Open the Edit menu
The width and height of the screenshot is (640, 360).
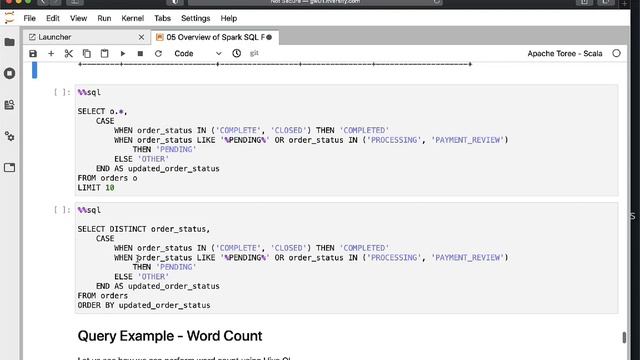pyautogui.click(x=53, y=18)
